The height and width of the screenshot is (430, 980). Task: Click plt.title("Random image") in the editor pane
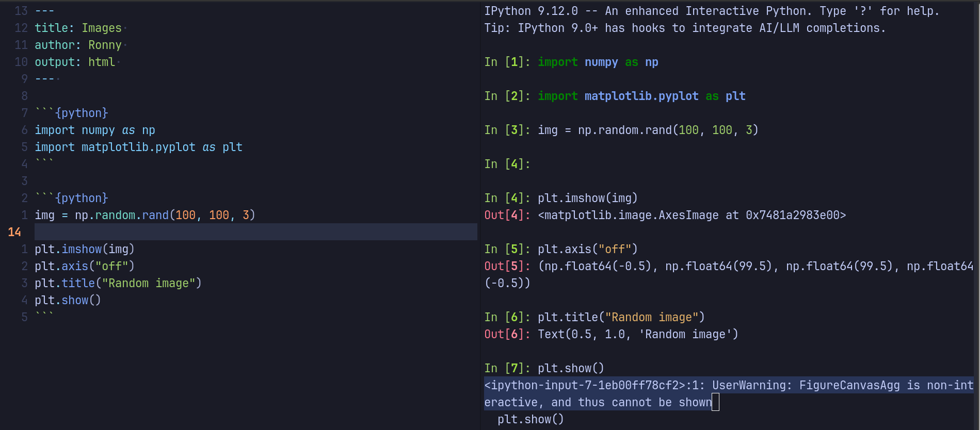118,283
